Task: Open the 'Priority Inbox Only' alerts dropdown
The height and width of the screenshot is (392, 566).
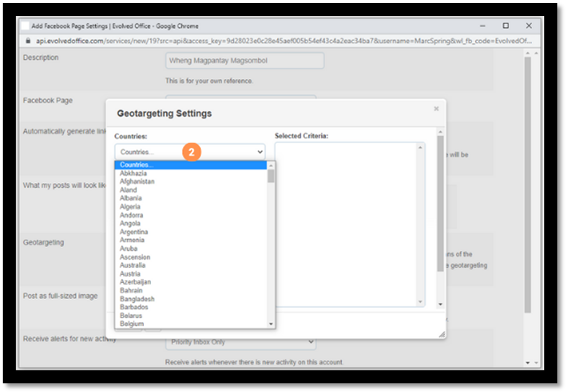Action: pos(241,342)
